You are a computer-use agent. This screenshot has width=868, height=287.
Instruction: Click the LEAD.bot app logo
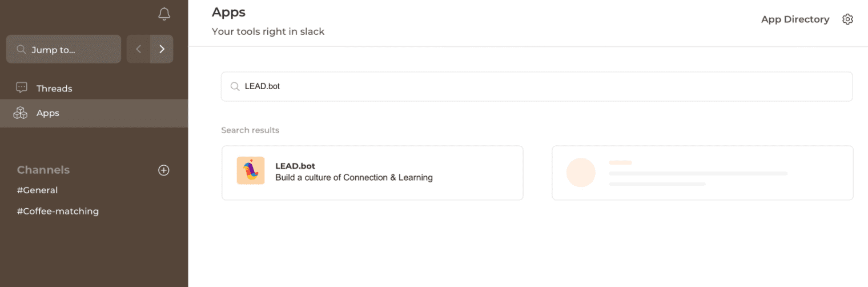pyautogui.click(x=251, y=171)
